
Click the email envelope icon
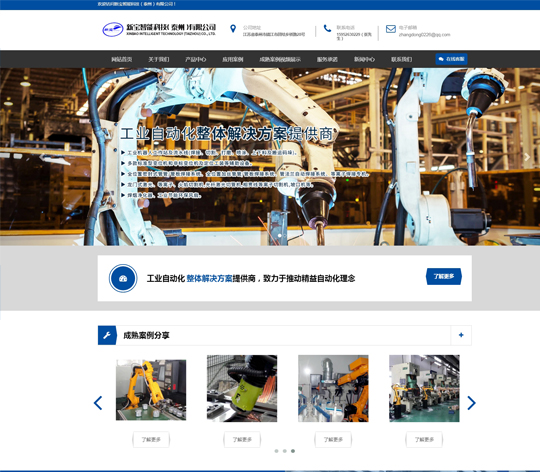tap(391, 29)
